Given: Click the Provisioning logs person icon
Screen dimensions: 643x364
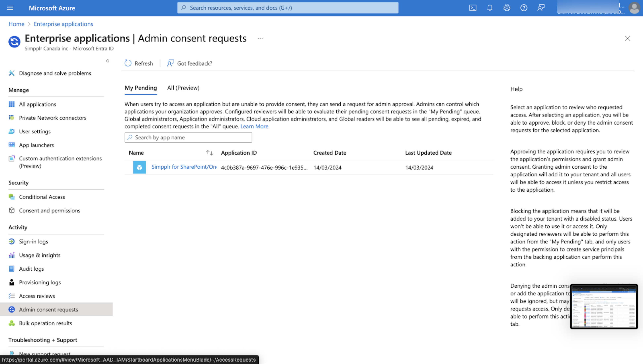Looking at the screenshot, I should coord(11,282).
